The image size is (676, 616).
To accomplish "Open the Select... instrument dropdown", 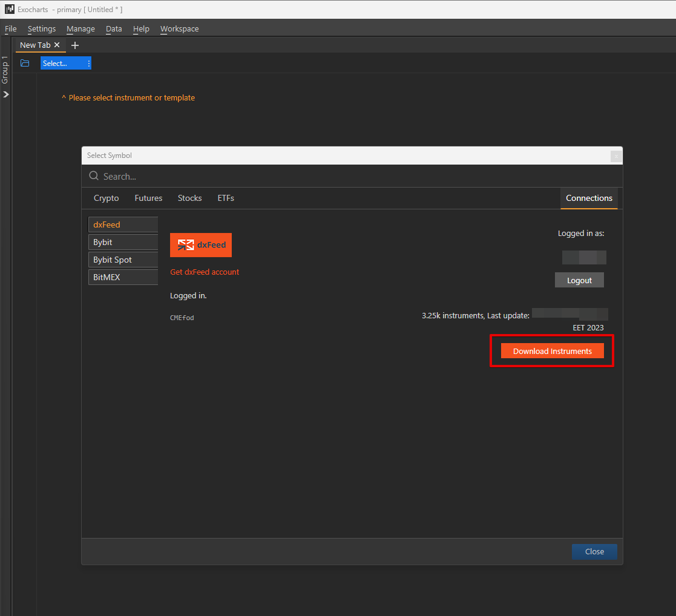I will 66,64.
